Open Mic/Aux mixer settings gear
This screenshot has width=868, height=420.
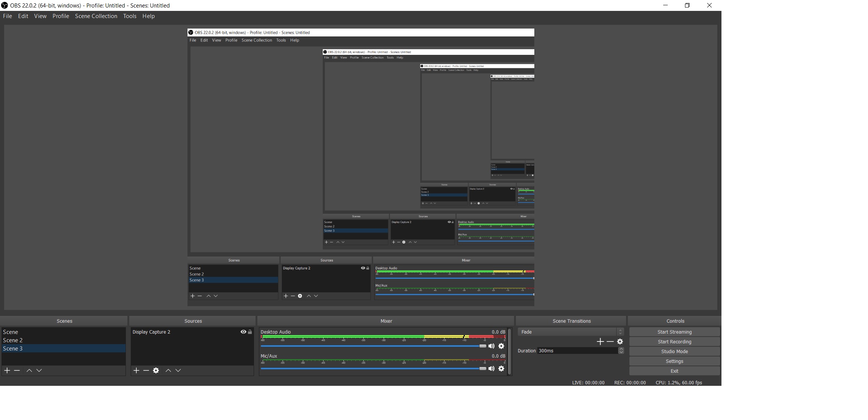(x=502, y=369)
